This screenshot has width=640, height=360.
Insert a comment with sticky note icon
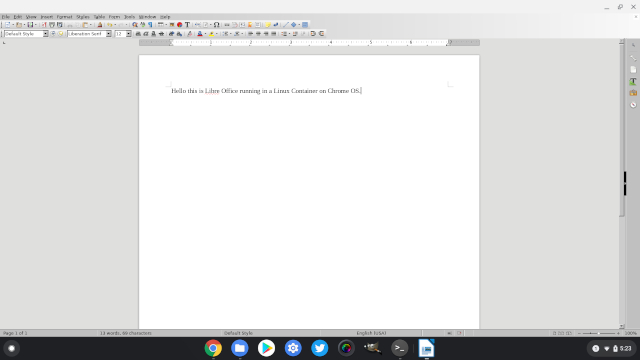(268, 24)
